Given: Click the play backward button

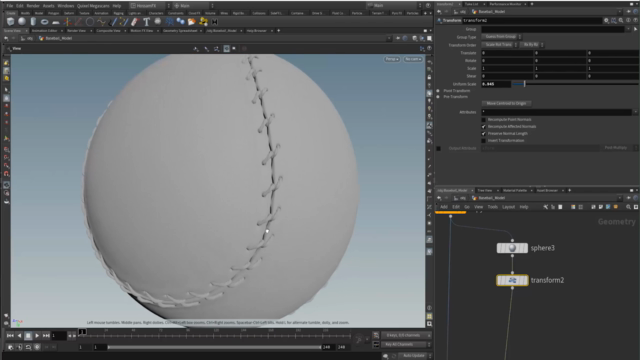Looking at the screenshot, I should tap(19, 336).
